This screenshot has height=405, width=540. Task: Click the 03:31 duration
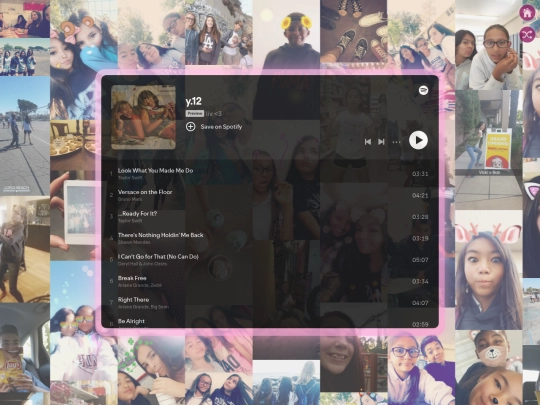pyautogui.click(x=420, y=174)
